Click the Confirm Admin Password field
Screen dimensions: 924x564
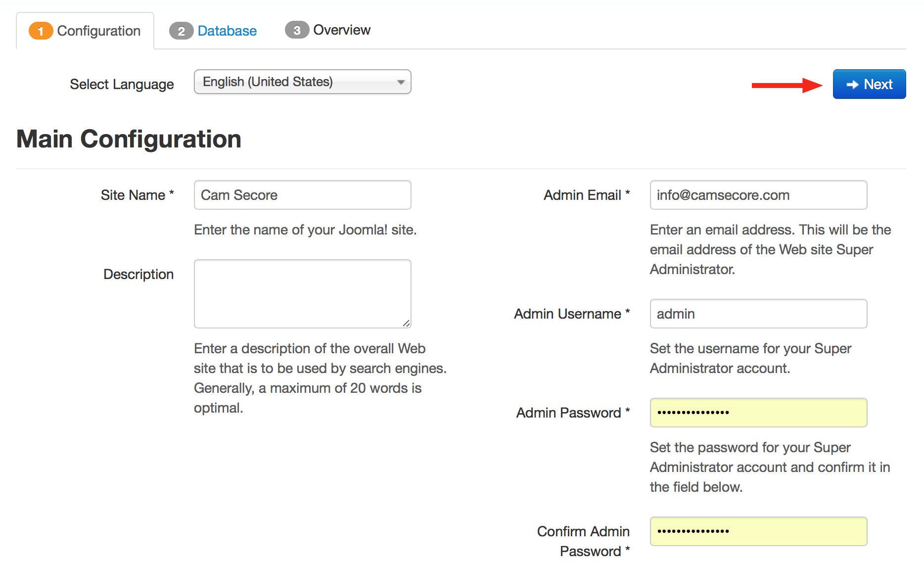[x=758, y=531]
